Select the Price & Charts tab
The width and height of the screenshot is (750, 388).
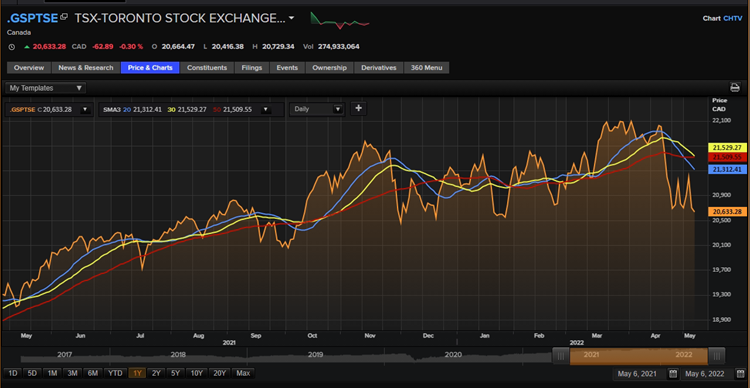(x=150, y=68)
